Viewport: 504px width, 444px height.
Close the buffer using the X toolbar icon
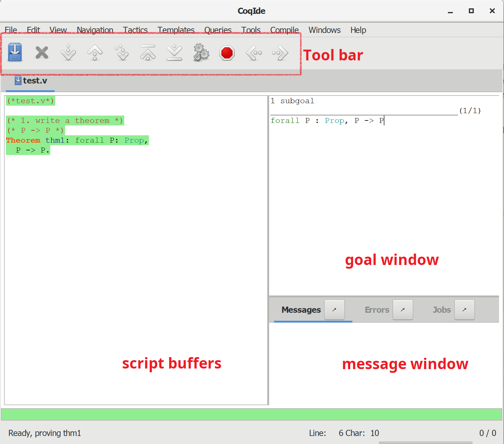click(42, 52)
